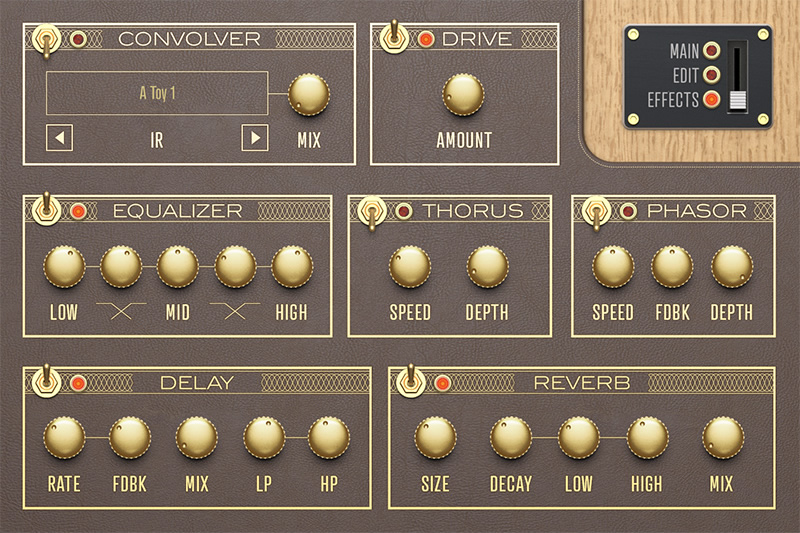Click the Reverb HIGH knob
The height and width of the screenshot is (533, 800).
[647, 438]
